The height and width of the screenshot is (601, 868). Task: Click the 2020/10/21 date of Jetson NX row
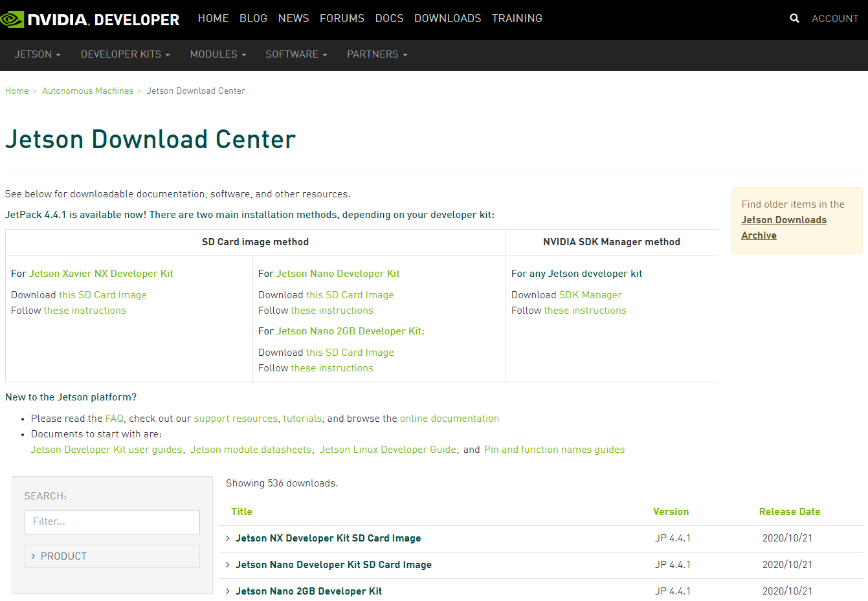(787, 538)
